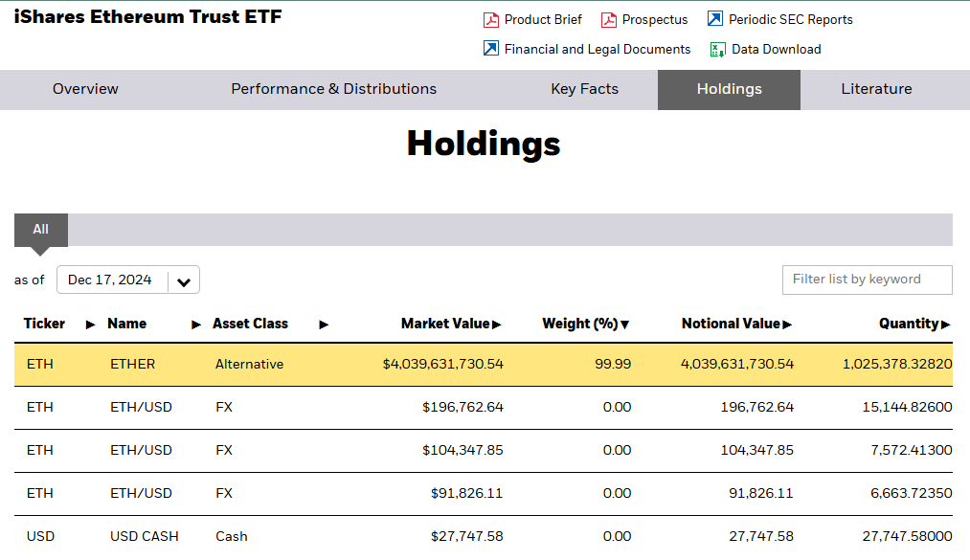This screenshot has width=970, height=560.
Task: Select quantity 15,144.82600
Action: pos(907,408)
